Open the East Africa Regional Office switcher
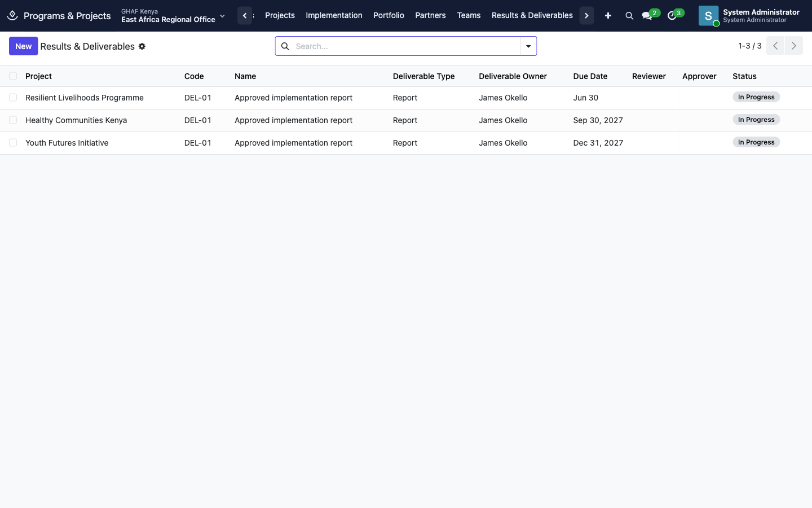Screen dimensions: 812x508 tap(173, 16)
